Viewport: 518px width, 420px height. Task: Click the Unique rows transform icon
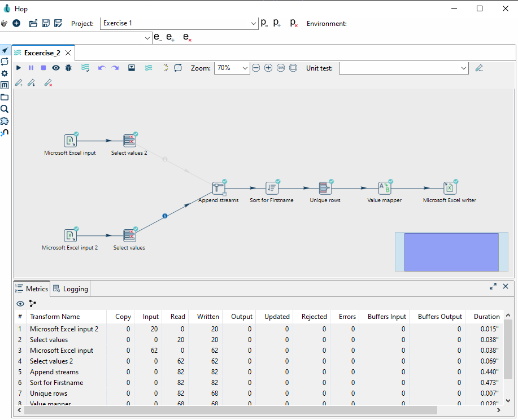(x=325, y=188)
